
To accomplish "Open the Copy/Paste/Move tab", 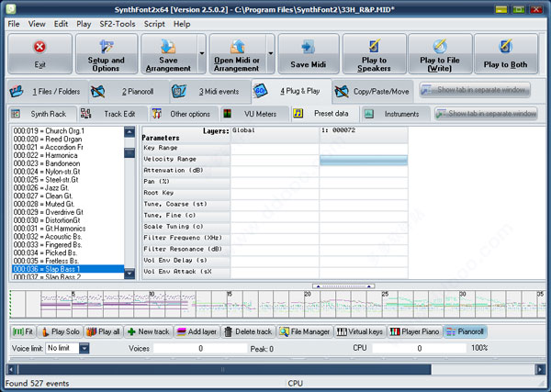I will (x=373, y=92).
